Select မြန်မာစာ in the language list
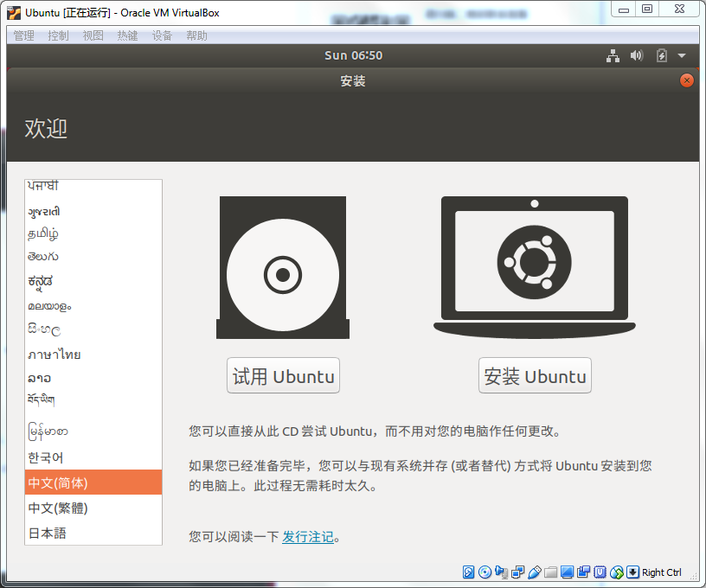The height and width of the screenshot is (588, 706). (x=93, y=431)
